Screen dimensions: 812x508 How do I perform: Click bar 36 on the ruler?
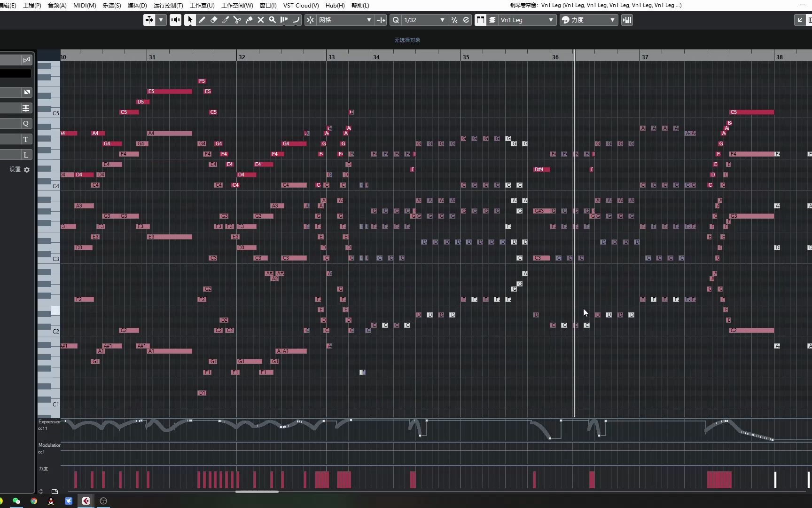coord(555,57)
